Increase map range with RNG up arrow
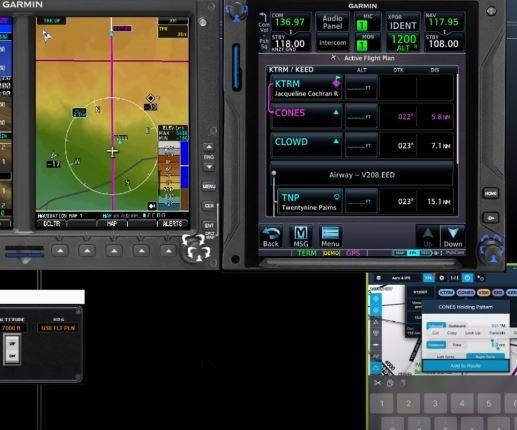The width and height of the screenshot is (517, 430). [x=209, y=147]
